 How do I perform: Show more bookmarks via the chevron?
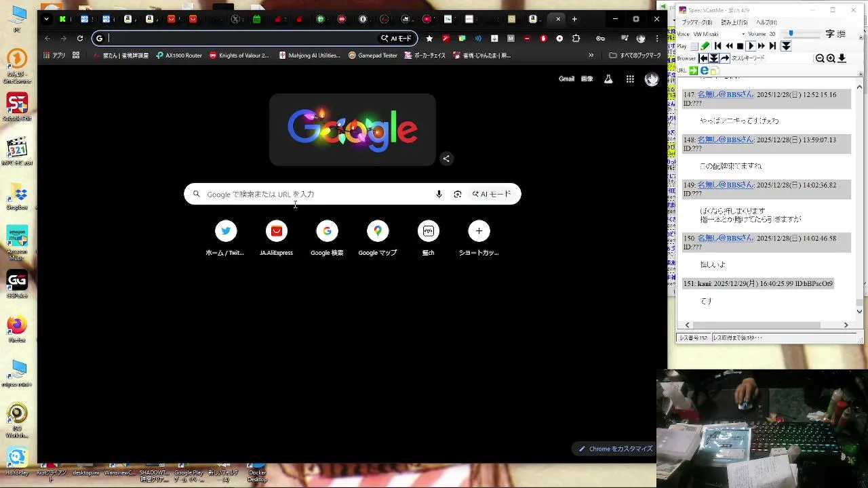pos(591,56)
